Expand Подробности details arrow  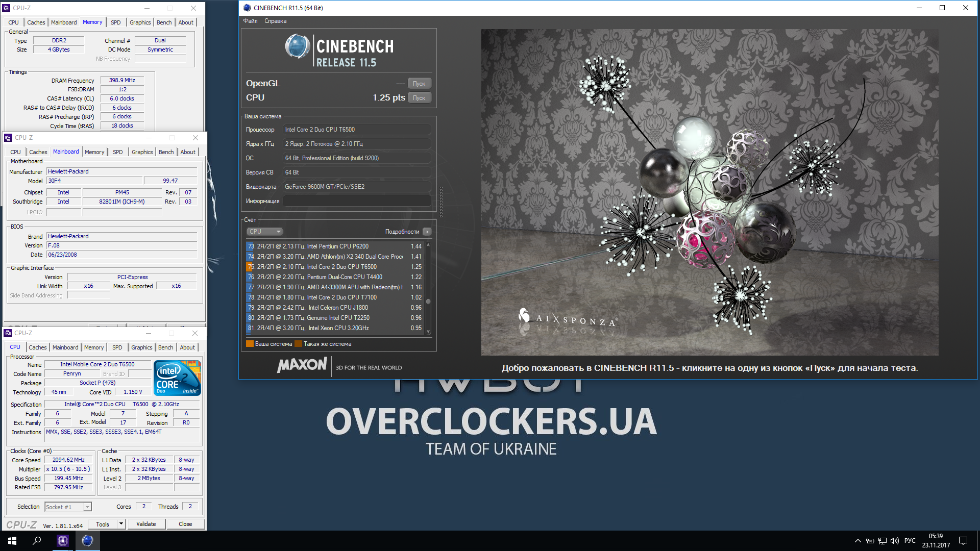[427, 232]
